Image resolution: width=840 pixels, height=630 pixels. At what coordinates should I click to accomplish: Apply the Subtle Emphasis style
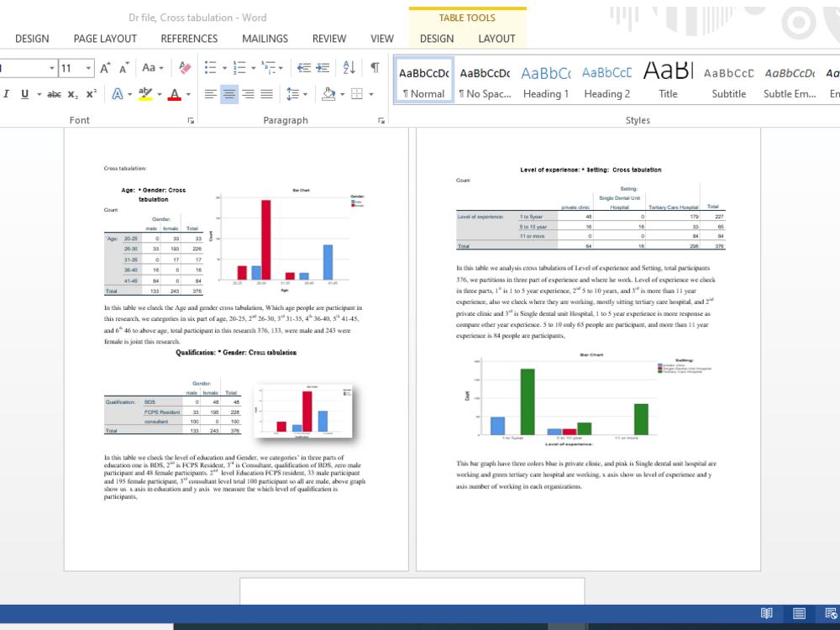(790, 81)
